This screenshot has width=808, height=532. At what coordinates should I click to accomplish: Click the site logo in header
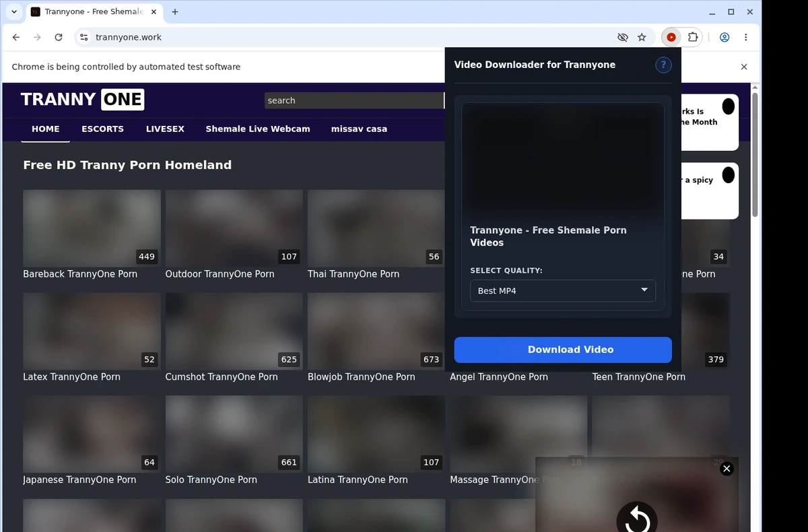click(82, 100)
